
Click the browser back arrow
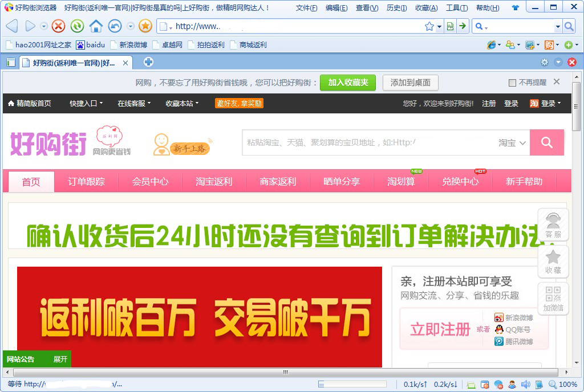tap(12, 26)
